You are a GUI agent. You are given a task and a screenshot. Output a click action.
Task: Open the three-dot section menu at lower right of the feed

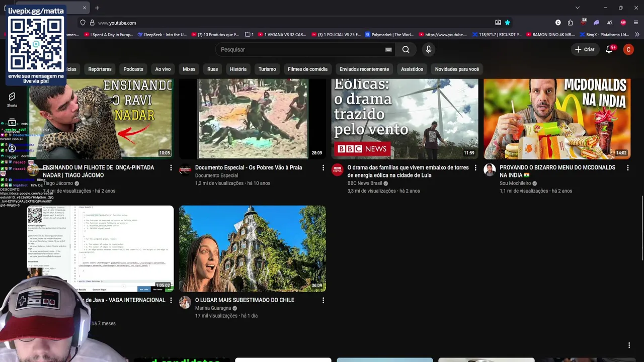[x=629, y=345]
